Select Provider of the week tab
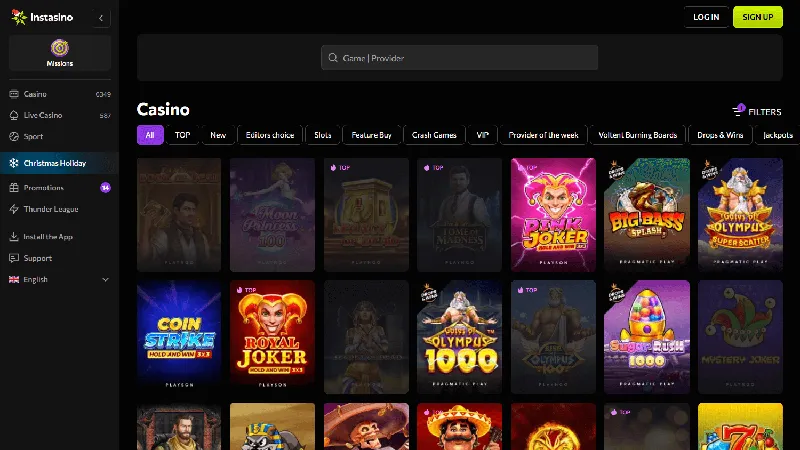This screenshot has width=800, height=450. [x=543, y=135]
